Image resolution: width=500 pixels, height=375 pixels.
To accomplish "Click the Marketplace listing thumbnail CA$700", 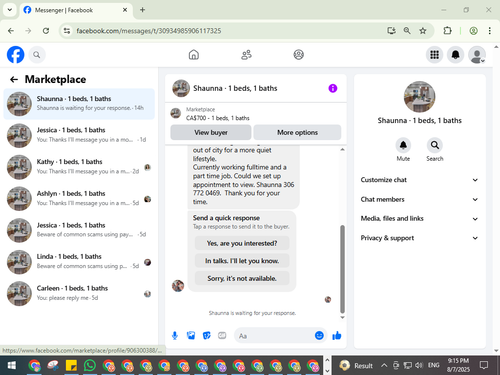I will [176, 113].
